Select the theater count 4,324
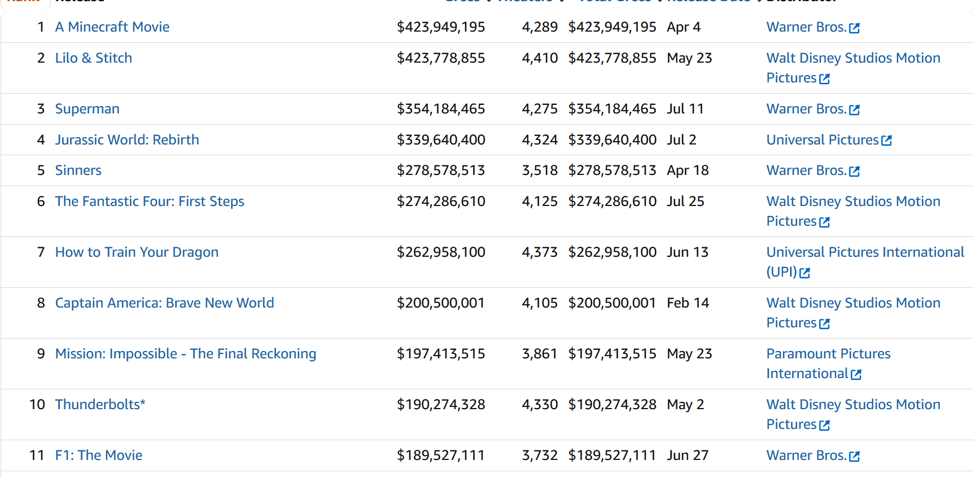The width and height of the screenshot is (980, 478). click(x=540, y=140)
